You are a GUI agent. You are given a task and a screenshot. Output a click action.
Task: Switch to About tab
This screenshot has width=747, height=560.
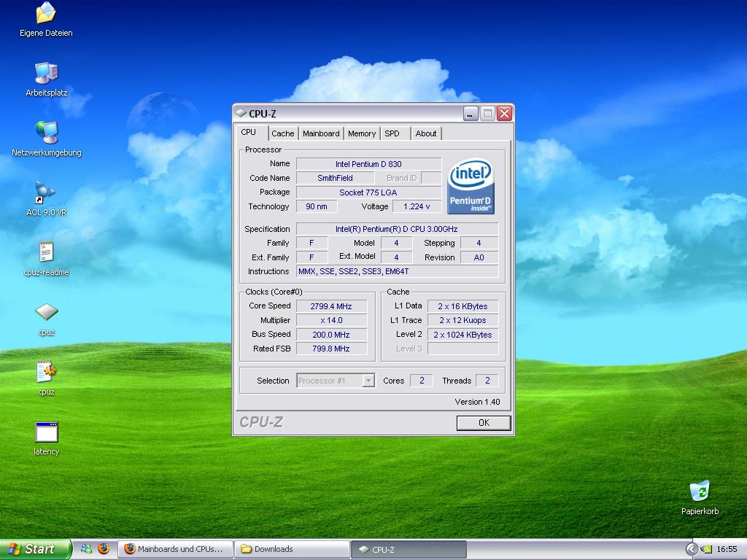(426, 133)
